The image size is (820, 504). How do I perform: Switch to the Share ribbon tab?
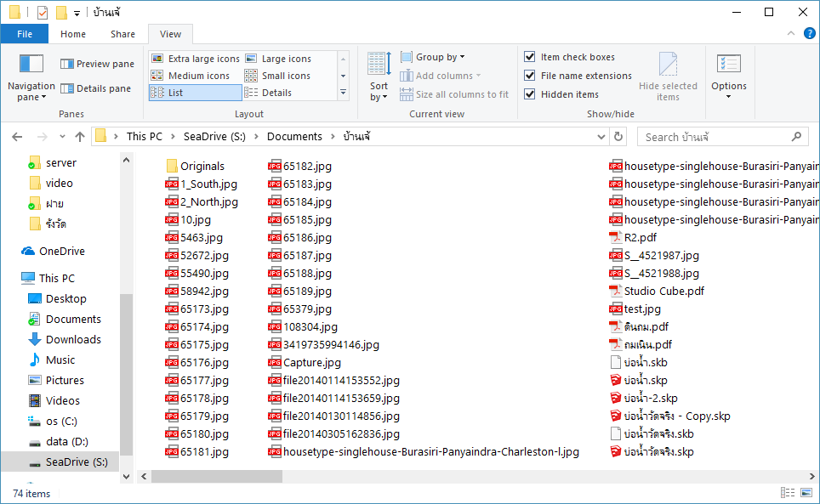[122, 34]
